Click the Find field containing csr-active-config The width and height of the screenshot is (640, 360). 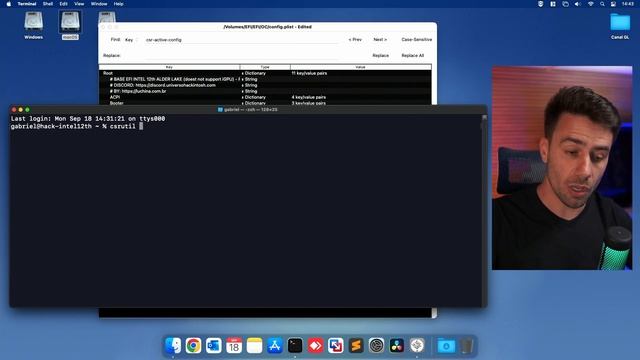pyautogui.click(x=242, y=40)
